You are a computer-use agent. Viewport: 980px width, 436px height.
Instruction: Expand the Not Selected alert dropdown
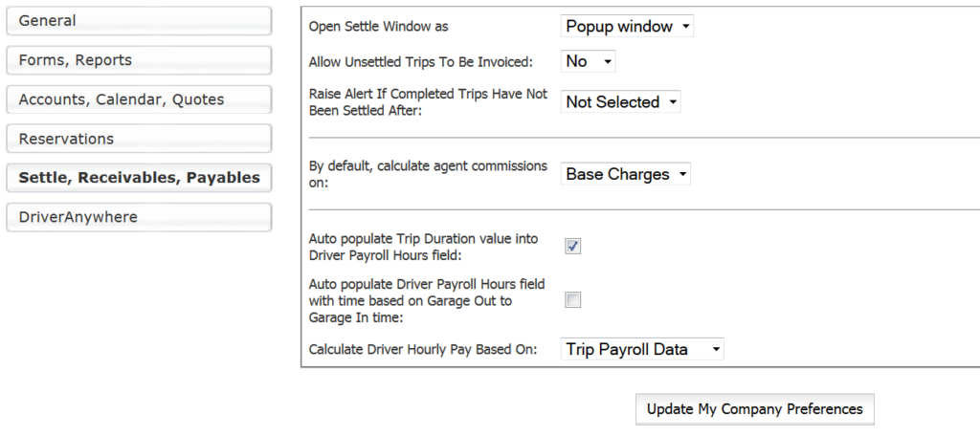tap(620, 102)
